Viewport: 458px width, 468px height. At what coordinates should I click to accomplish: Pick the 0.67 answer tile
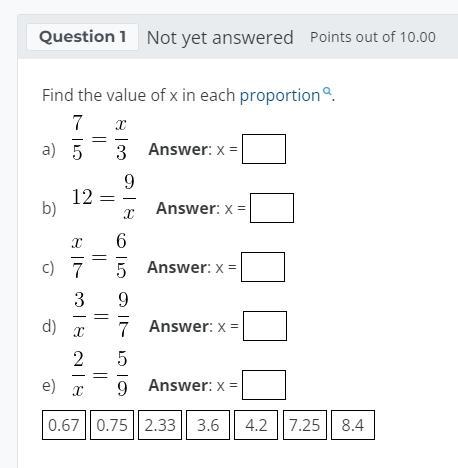[x=64, y=425]
